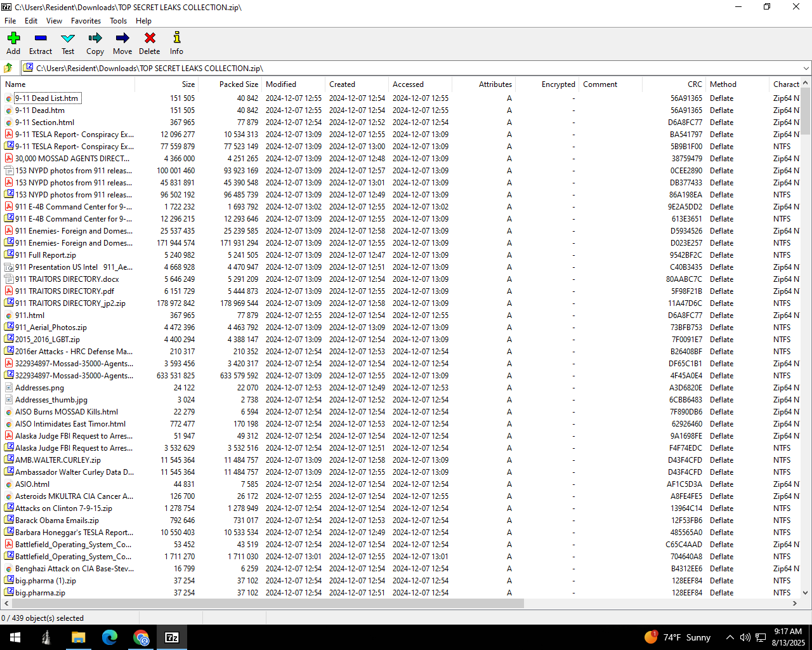Open the Help menu
This screenshot has height=650, width=812.
tap(143, 21)
